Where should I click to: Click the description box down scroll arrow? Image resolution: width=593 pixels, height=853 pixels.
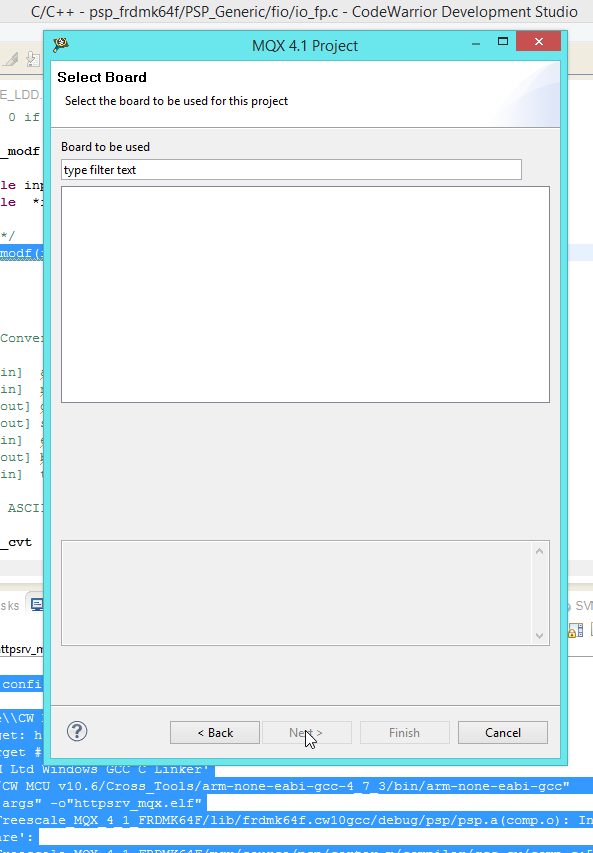click(539, 635)
